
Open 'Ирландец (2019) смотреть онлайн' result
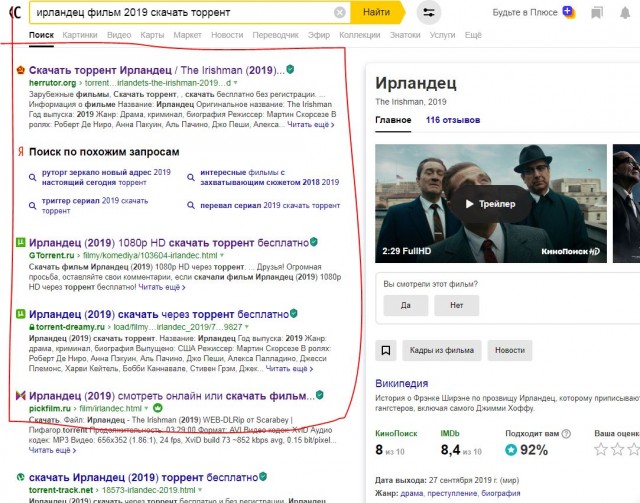tap(172, 396)
